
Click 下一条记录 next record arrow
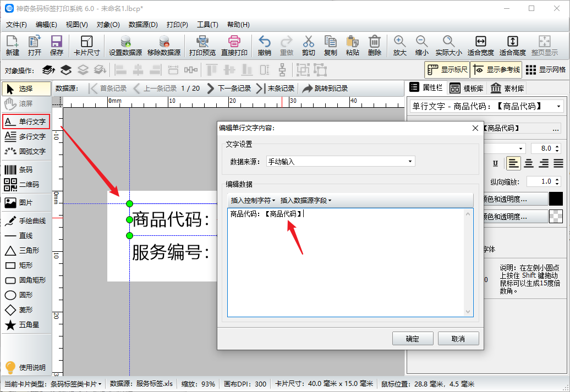click(229, 89)
